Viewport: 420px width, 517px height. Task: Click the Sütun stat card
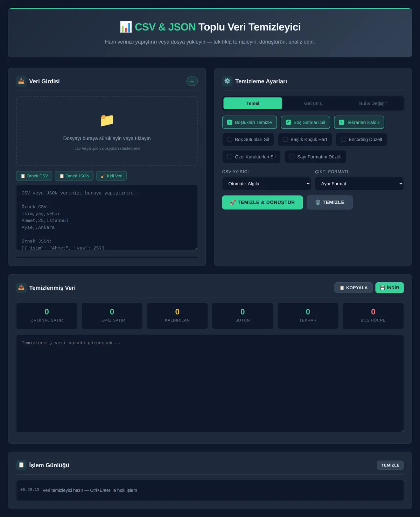tap(243, 316)
